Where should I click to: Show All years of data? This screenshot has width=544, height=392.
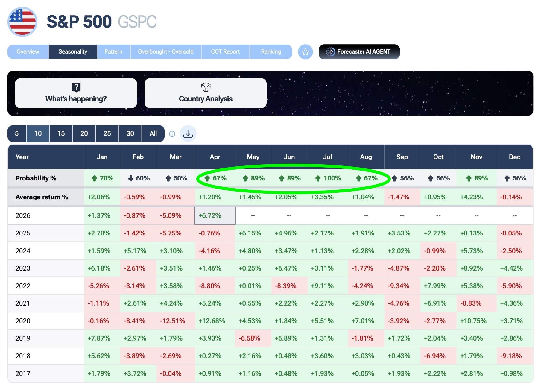(153, 133)
